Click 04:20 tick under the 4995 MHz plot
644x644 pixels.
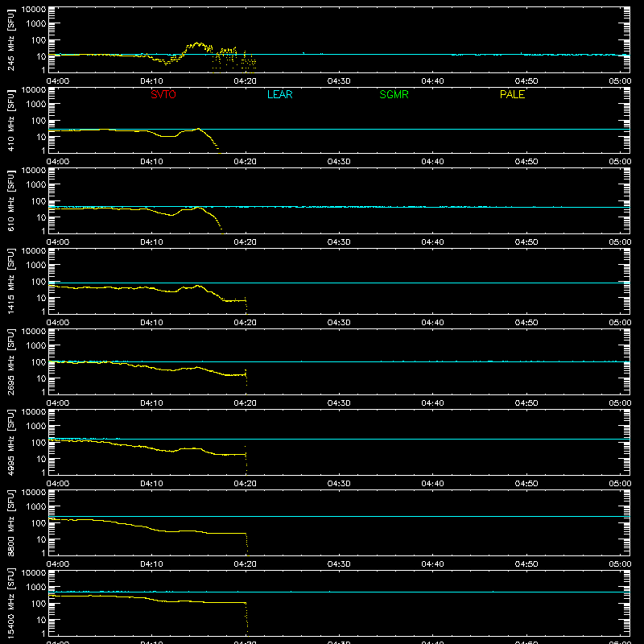(246, 484)
